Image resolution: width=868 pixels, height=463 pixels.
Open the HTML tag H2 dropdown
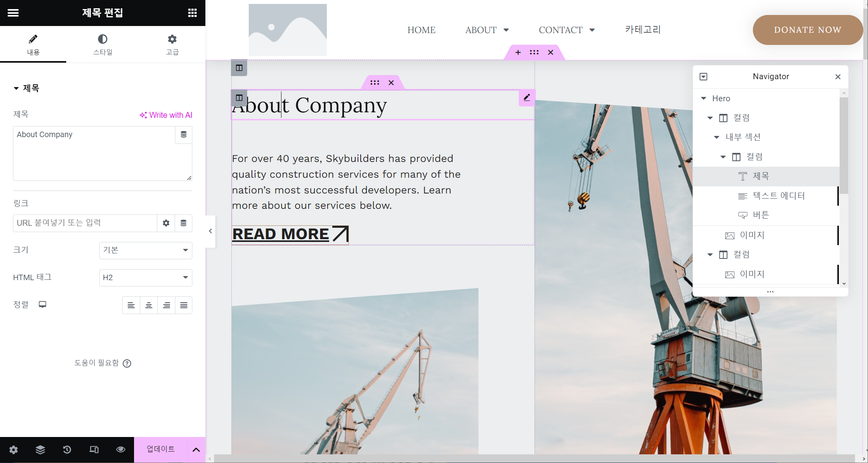click(x=145, y=277)
